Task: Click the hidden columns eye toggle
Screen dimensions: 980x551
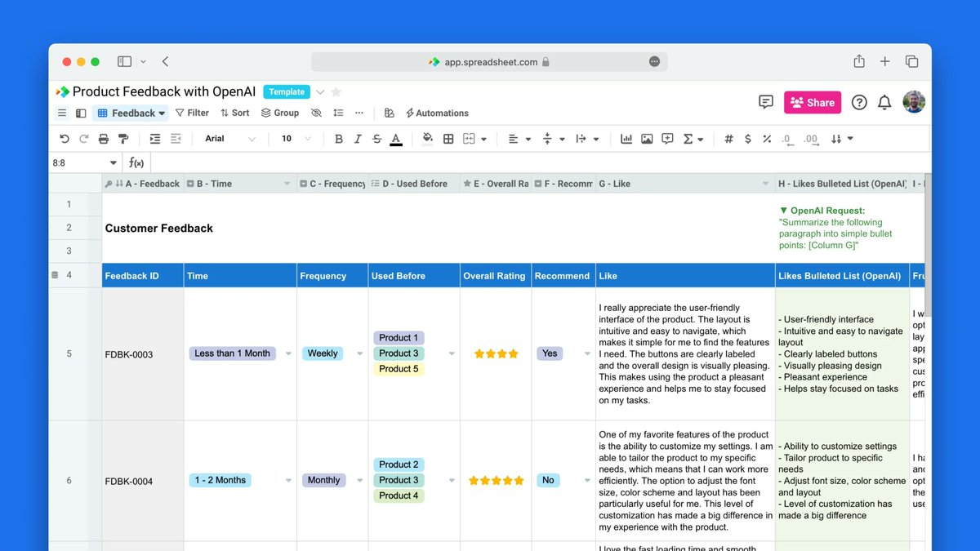Action: coord(316,113)
